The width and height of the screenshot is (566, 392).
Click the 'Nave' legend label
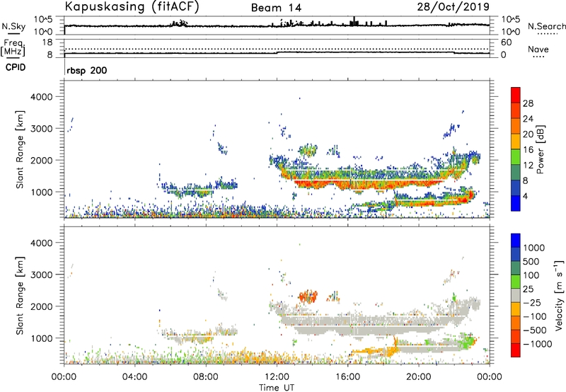(x=538, y=49)
